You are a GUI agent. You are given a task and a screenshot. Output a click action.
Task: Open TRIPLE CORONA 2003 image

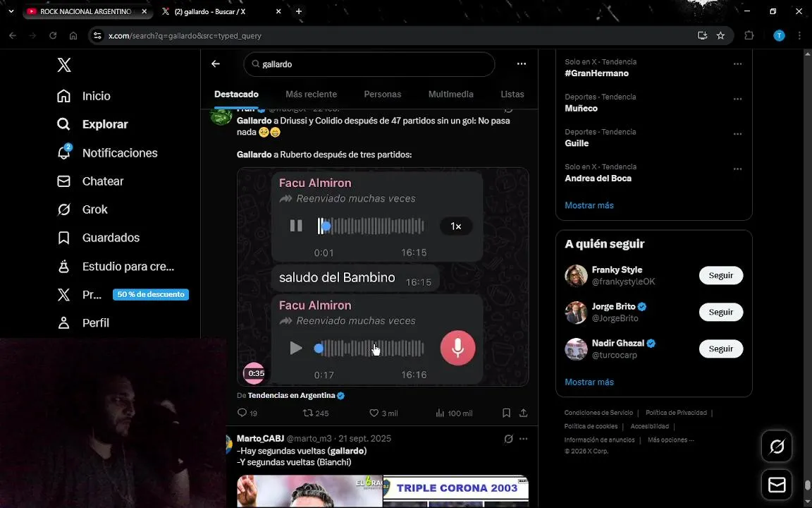(456, 491)
